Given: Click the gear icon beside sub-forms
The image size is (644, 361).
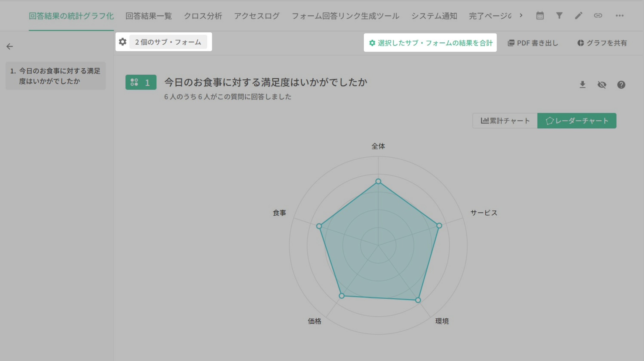Looking at the screenshot, I should (123, 42).
